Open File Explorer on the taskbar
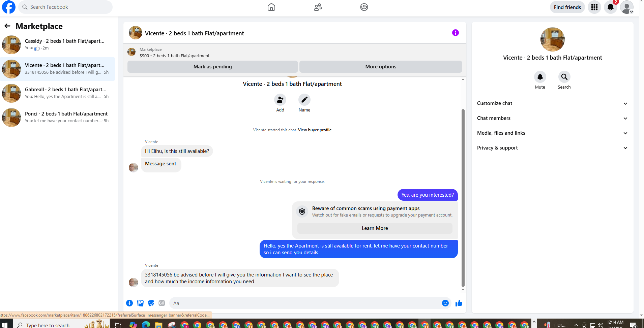Image resolution: width=644 pixels, height=328 pixels. [159, 325]
